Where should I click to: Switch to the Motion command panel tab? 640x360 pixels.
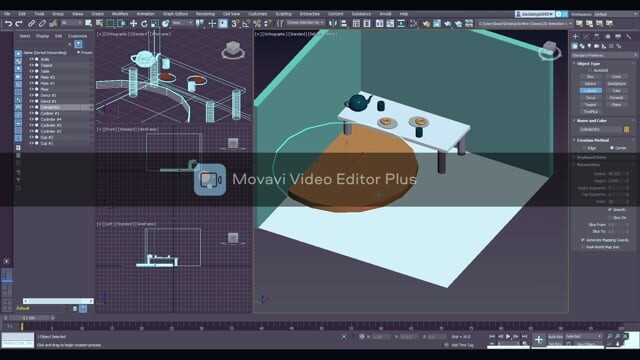[x=607, y=37]
